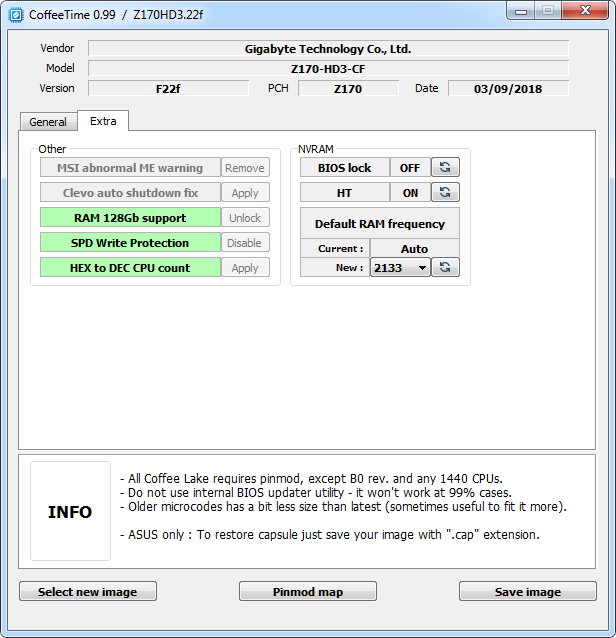Click the RAM 128Gb support label
Viewport: 616px width, 638px height.
[x=130, y=218]
